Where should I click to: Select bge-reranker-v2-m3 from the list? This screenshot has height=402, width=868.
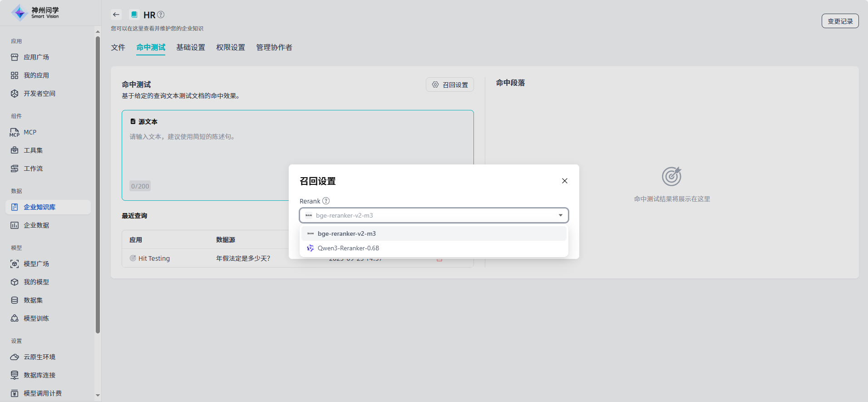tap(347, 233)
